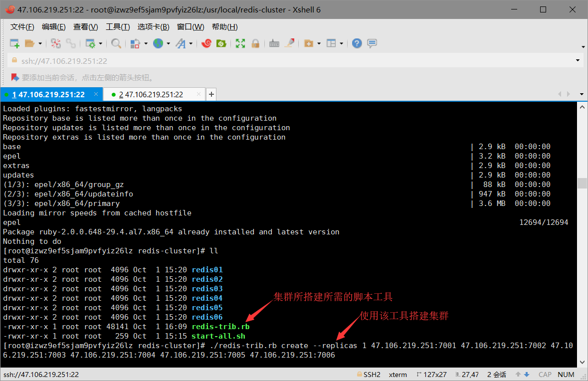Viewport: 588px width, 381px height.
Task: Close session tab 2
Action: coord(199,94)
